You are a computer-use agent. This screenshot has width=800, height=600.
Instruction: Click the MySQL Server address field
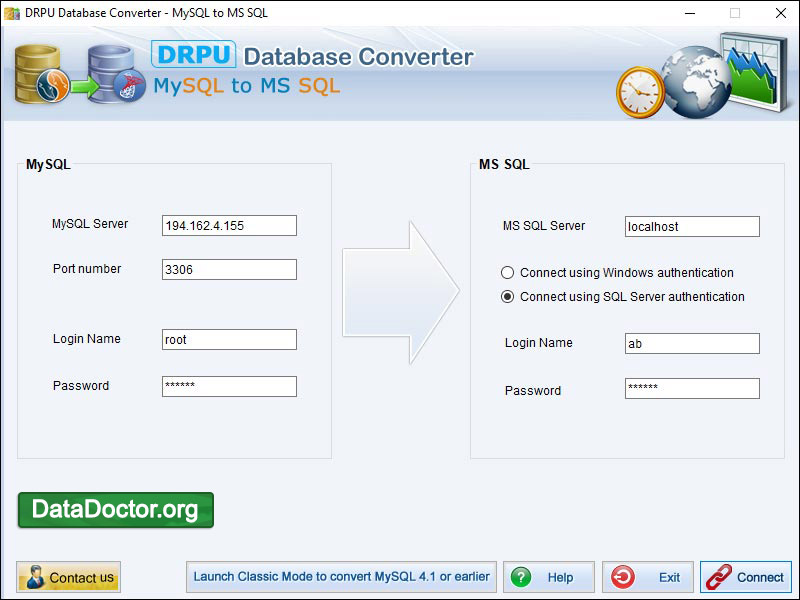pos(228,226)
